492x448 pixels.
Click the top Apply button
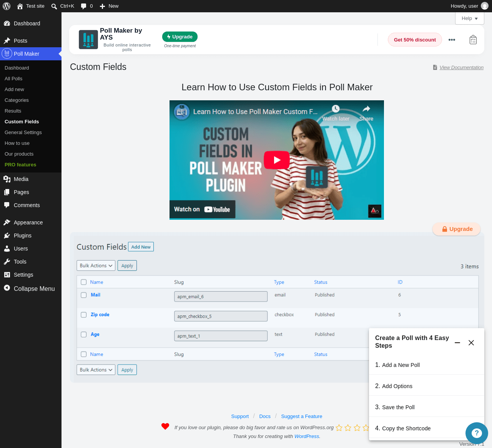(127, 265)
